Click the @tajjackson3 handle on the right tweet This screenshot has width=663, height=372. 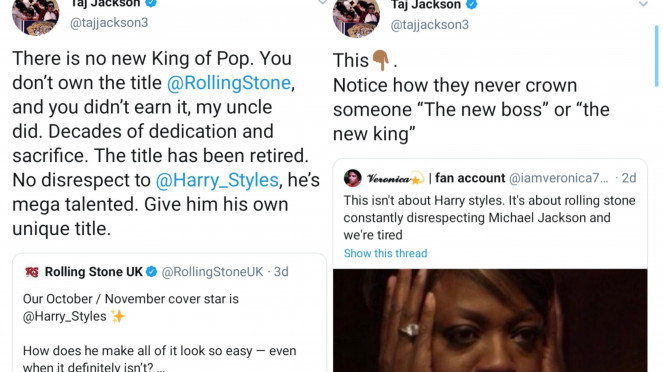(430, 25)
